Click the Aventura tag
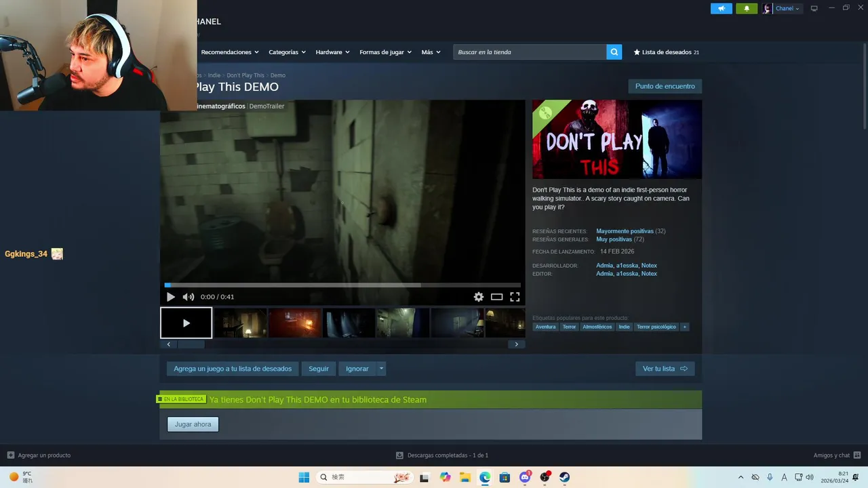868x488 pixels. pos(545,327)
